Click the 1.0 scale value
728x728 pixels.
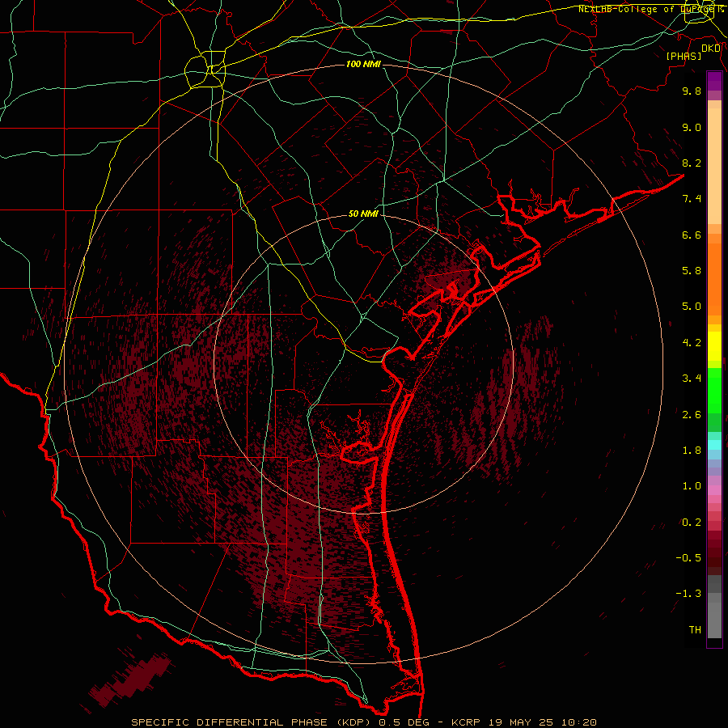[692, 486]
